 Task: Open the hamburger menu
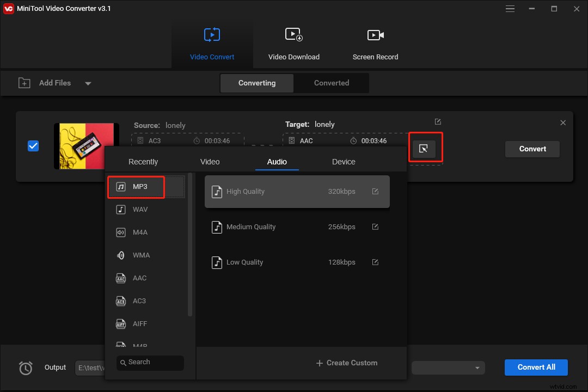510,9
